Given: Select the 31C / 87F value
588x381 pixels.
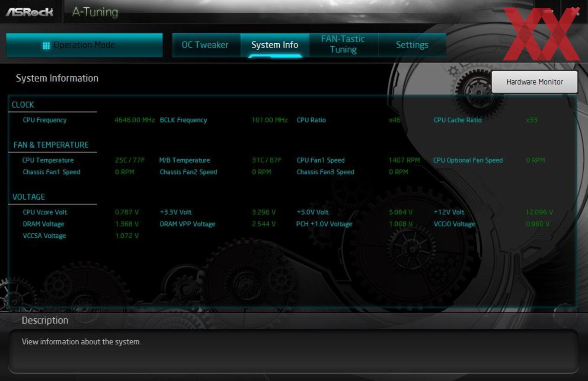Looking at the screenshot, I should 267,160.
